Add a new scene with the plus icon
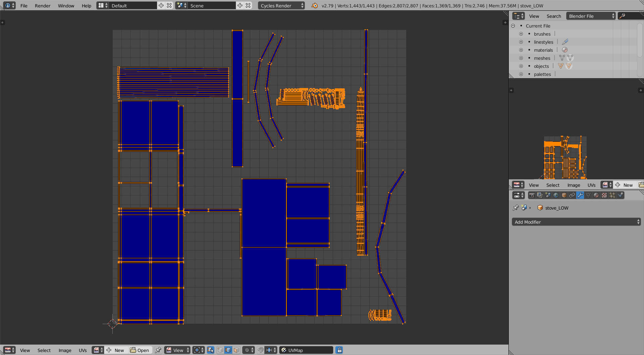Screen dimensions: 644x355 [240, 6]
